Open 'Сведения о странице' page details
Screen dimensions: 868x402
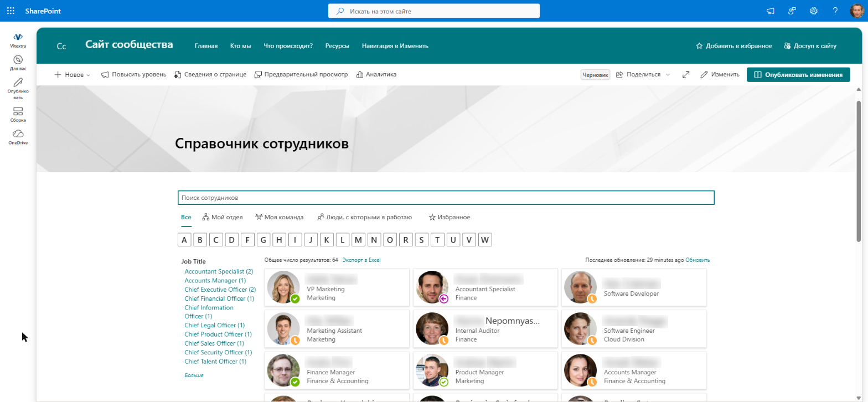click(210, 74)
